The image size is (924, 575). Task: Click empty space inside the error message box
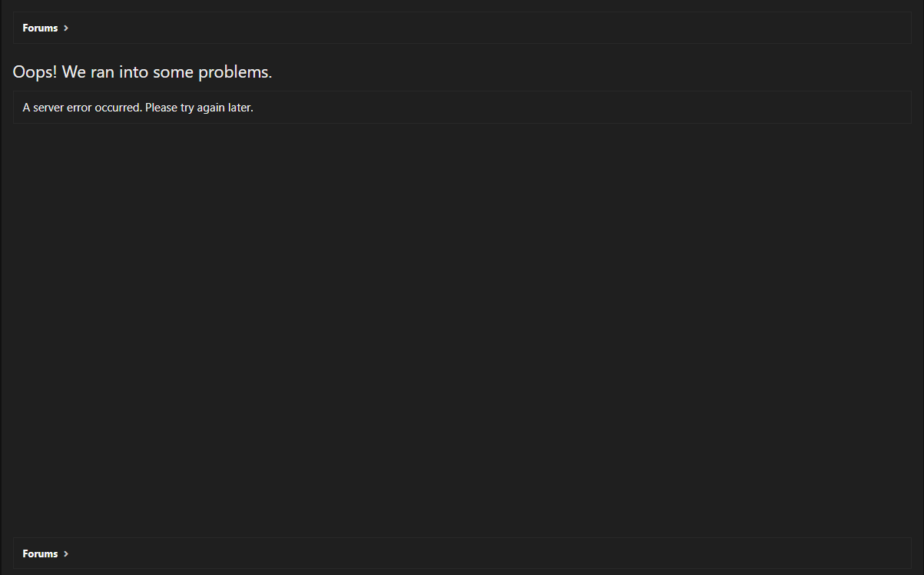(x=576, y=108)
